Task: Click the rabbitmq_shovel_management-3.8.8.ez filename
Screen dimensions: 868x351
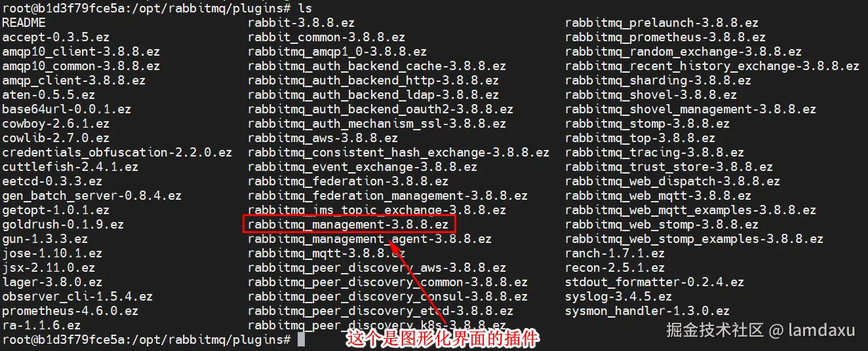Action: click(690, 109)
